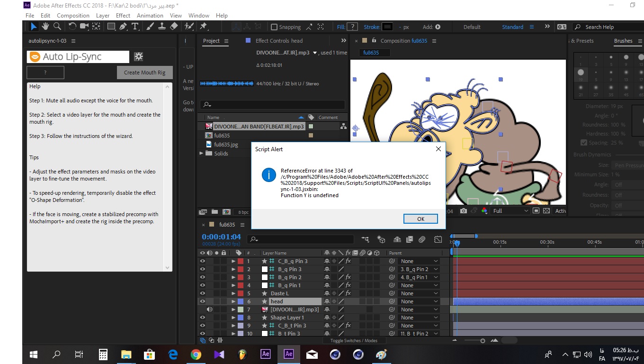The width and height of the screenshot is (644, 364).
Task: Hide the Daste L layer
Action: click(202, 293)
